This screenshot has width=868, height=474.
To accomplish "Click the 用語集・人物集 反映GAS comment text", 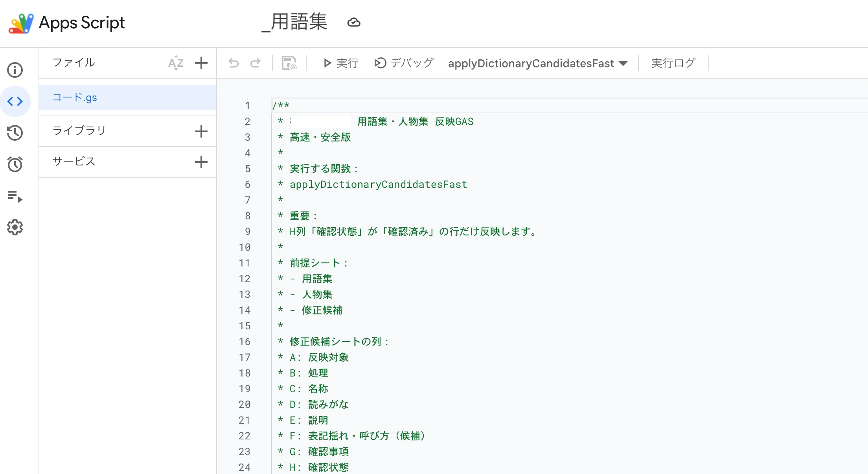I will point(415,121).
